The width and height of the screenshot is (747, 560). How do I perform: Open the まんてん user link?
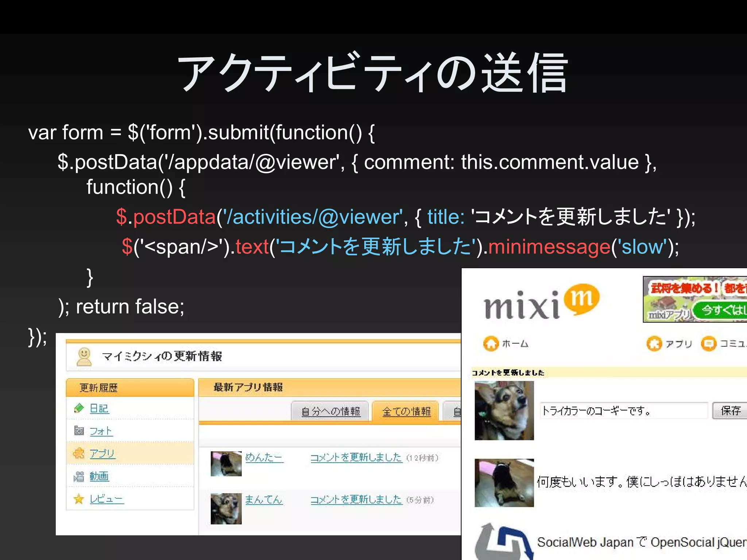coord(264,499)
